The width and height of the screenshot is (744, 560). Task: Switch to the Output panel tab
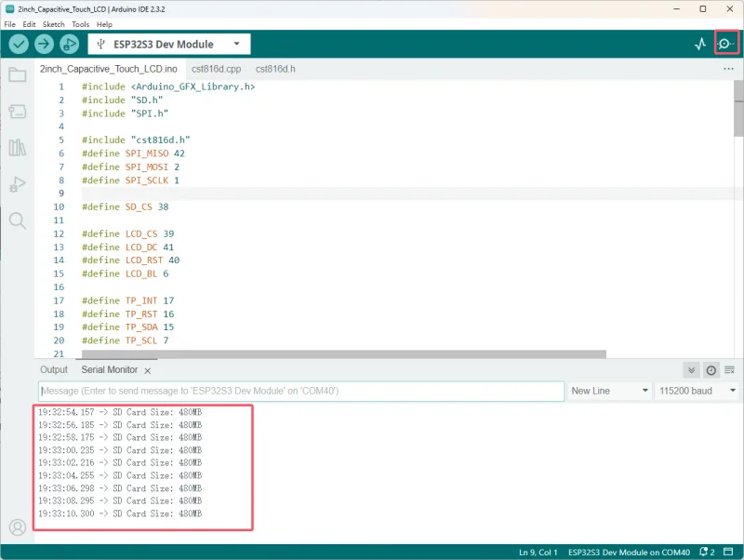click(x=54, y=369)
